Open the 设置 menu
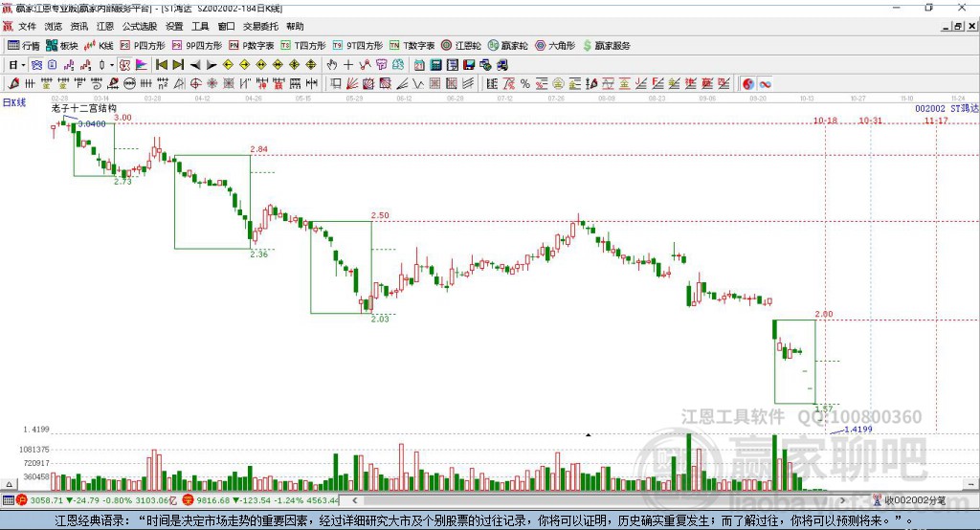The width and height of the screenshot is (980, 530). coord(174,26)
